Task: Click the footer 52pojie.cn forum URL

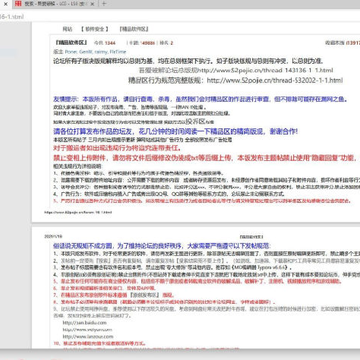Action: pos(79,212)
